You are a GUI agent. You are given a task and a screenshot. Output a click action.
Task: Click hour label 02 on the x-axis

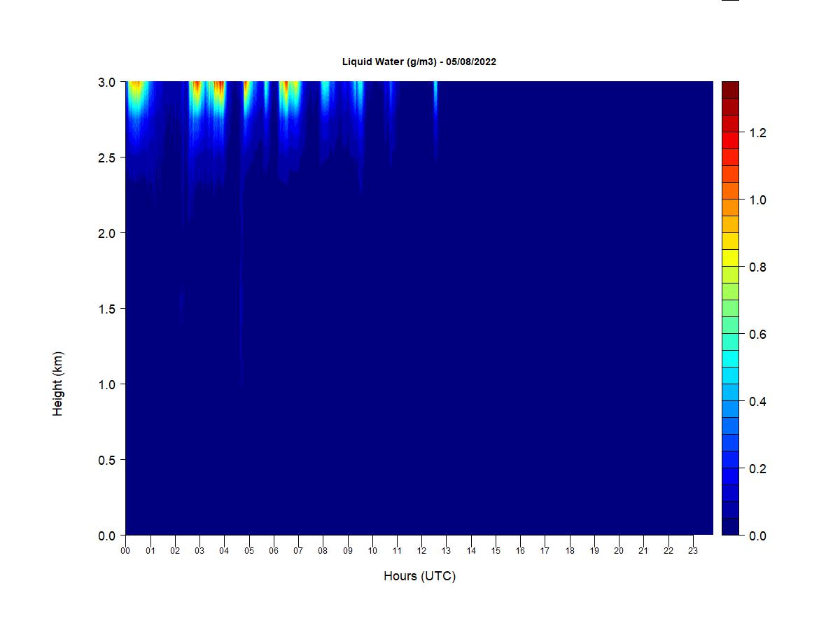pyautogui.click(x=175, y=551)
